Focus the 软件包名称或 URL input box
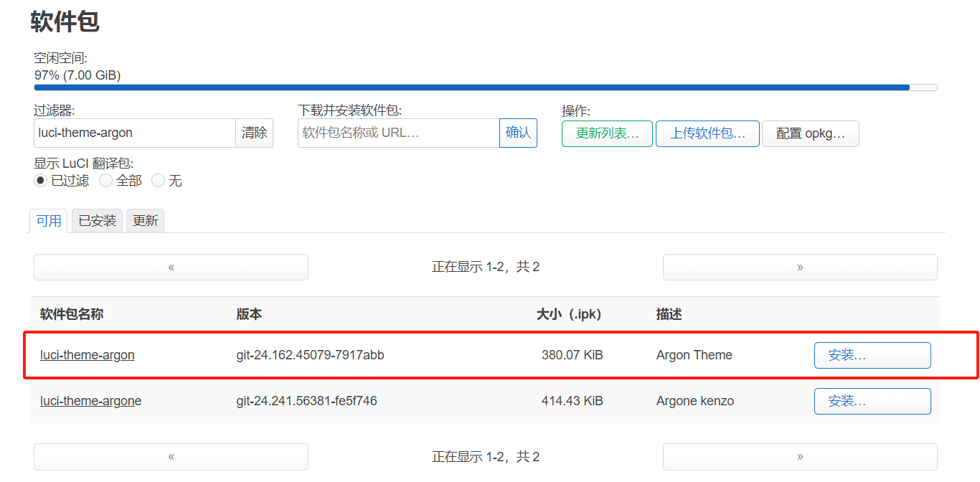This screenshot has height=482, width=980. pos(398,133)
